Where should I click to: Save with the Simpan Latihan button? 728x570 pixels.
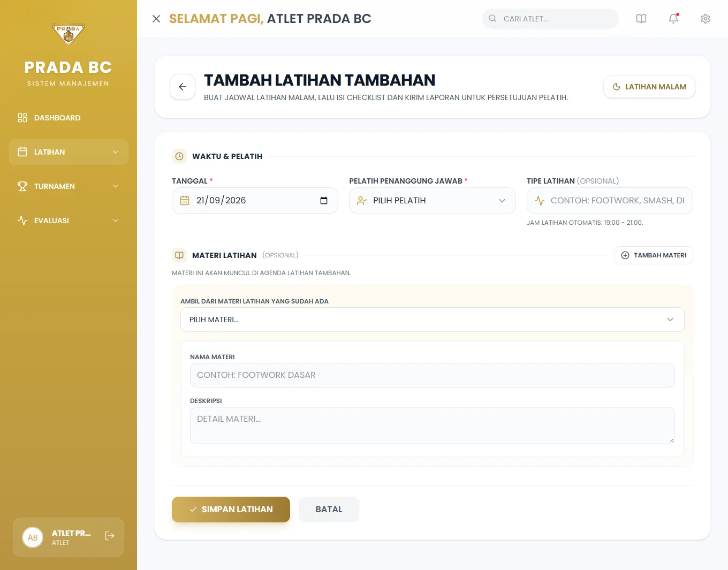pyautogui.click(x=231, y=510)
